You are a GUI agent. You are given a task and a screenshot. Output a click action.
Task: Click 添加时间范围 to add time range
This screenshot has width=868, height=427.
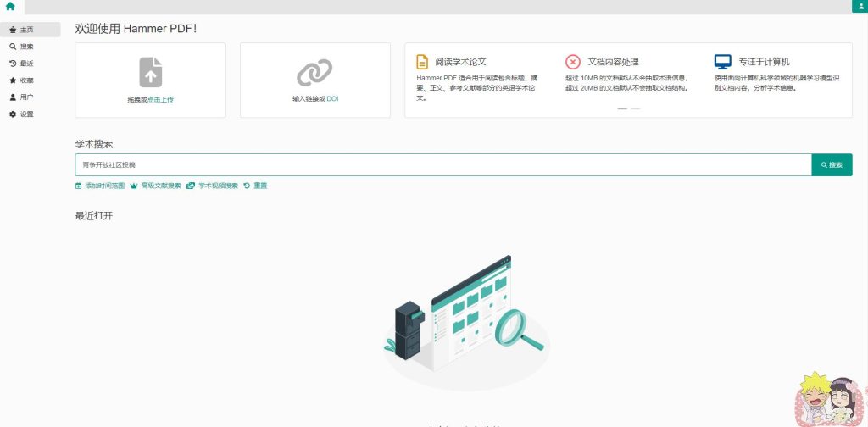(100, 186)
